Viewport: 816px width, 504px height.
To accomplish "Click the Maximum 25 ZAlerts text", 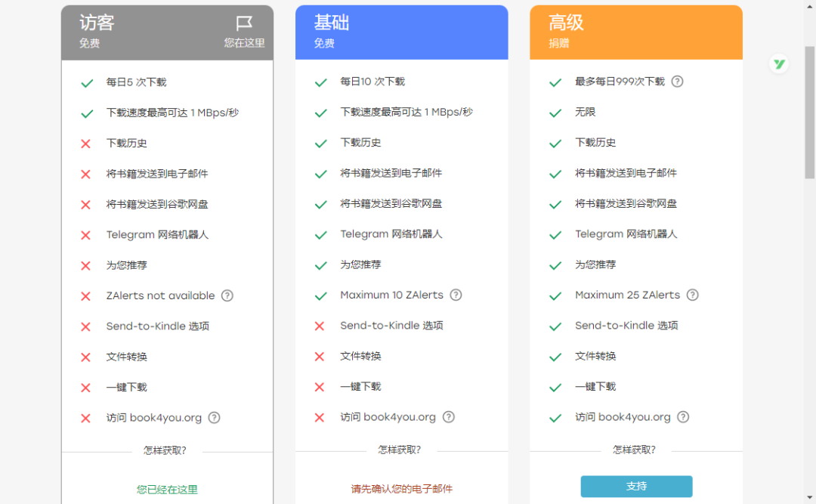I will click(x=628, y=295).
